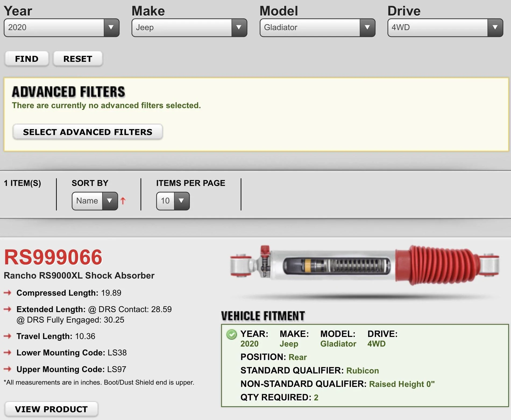Screen dimensions: 511x420
Task: Select the fitment Model value Gladiator
Action: tap(338, 344)
